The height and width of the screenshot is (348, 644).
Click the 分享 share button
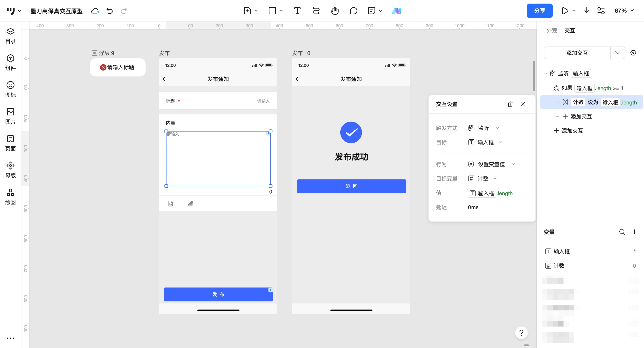click(540, 11)
